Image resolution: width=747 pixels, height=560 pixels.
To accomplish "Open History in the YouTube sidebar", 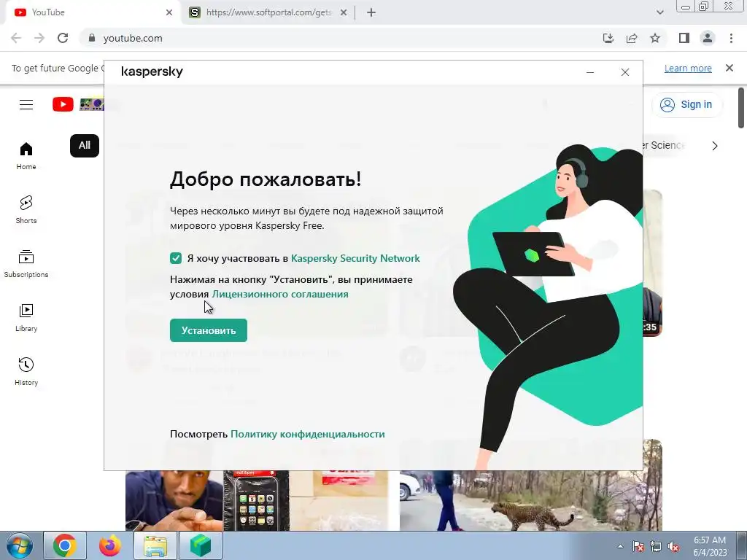I will tap(26, 371).
